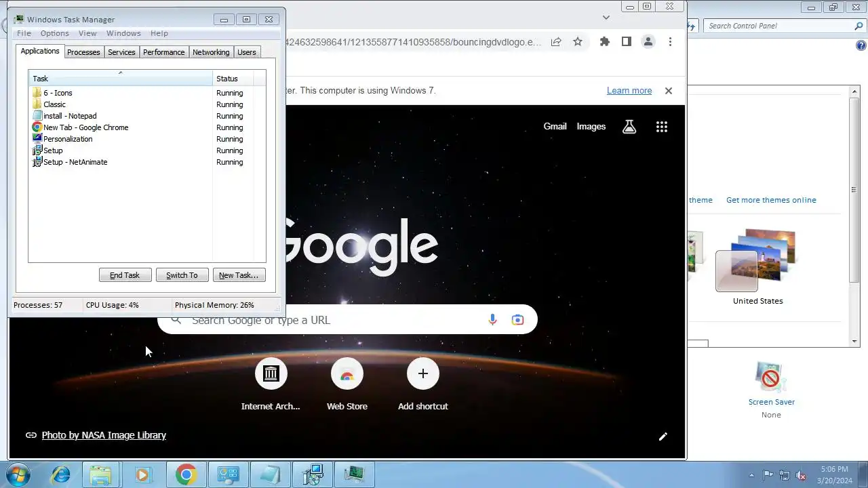The image size is (868, 488).
Task: Launch Internet Explorer from taskbar
Action: pyautogui.click(x=61, y=474)
